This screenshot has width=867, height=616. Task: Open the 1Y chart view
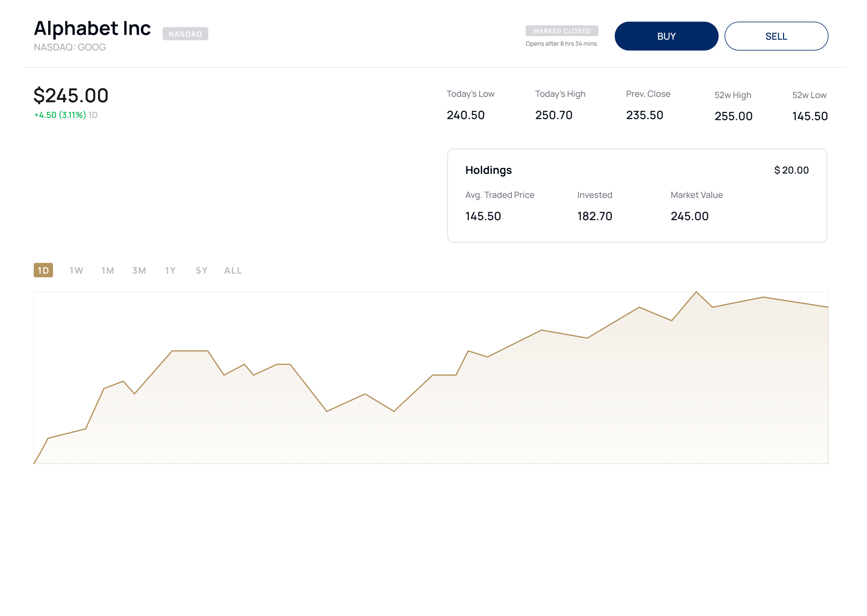click(170, 270)
